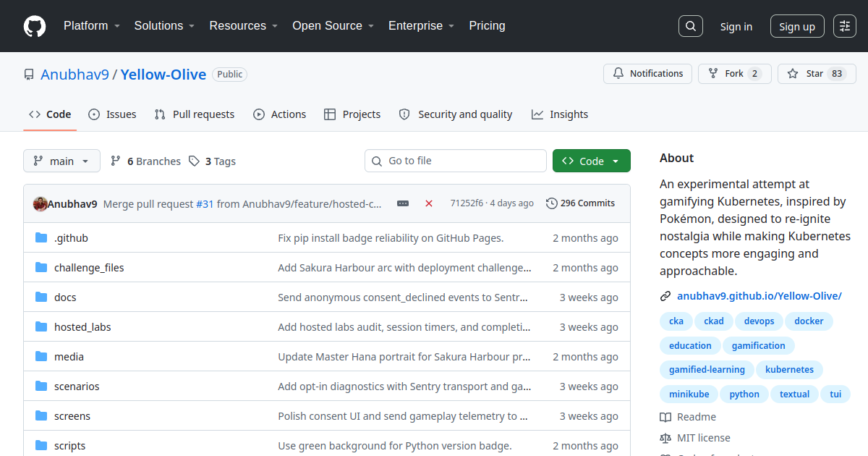Go to the Pricing page
The width and height of the screenshot is (868, 456).
487,26
